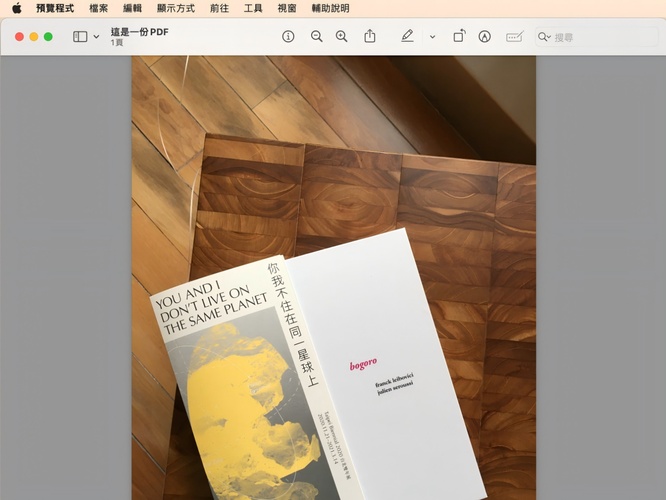Viewport: 666px width, 500px height.
Task: Expand the search options magnifier dropdown
Action: click(x=544, y=37)
